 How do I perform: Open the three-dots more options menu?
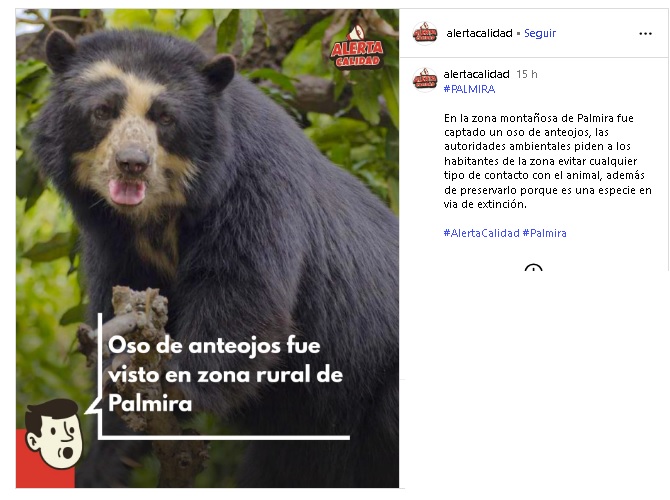[x=645, y=34]
